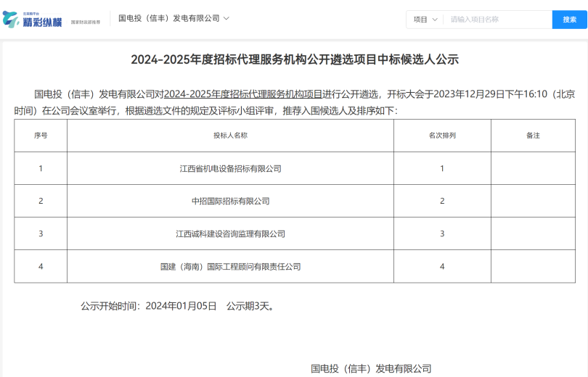588x377 pixels.
Task: Click 江西诚科建设咨询监理有限公司 bidder row
Action: 230,233
